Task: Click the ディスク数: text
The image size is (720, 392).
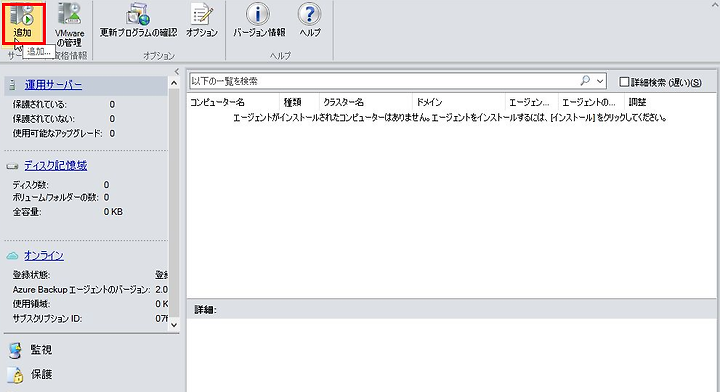Action: pos(30,185)
